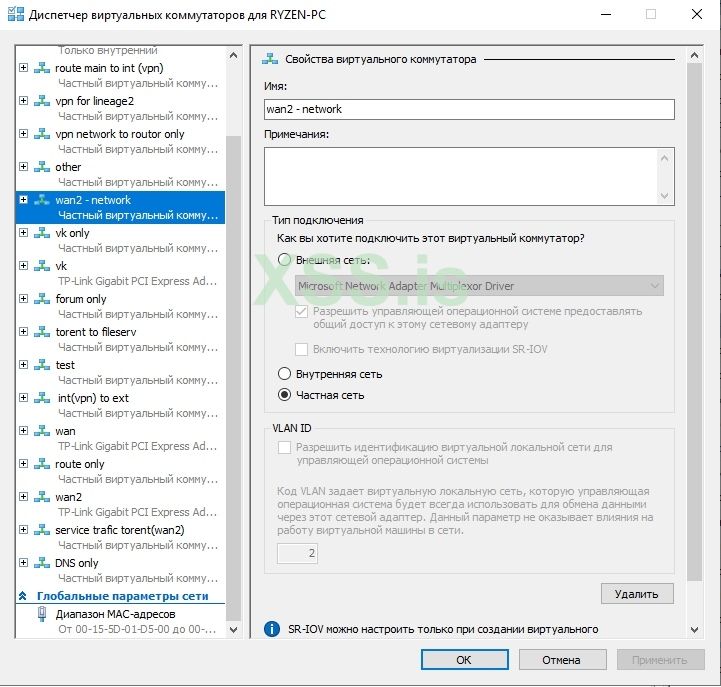Select the 'Частная сеть' radio button
This screenshot has width=721, height=687.
tap(285, 395)
